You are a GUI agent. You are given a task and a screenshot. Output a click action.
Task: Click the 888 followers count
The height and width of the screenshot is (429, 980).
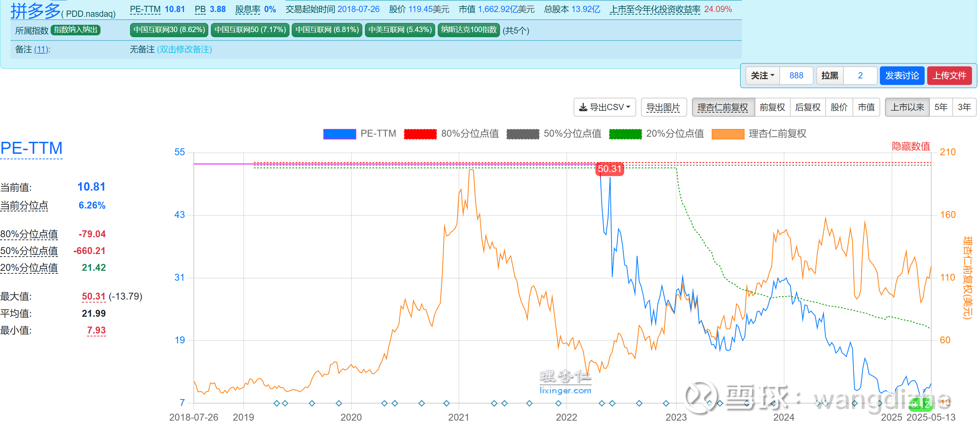pyautogui.click(x=796, y=75)
